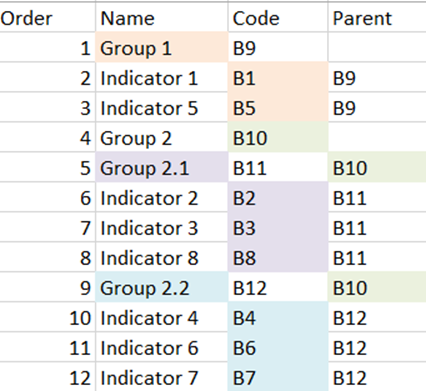Select the B7 code cell
The width and height of the screenshot is (426, 391).
(278, 377)
